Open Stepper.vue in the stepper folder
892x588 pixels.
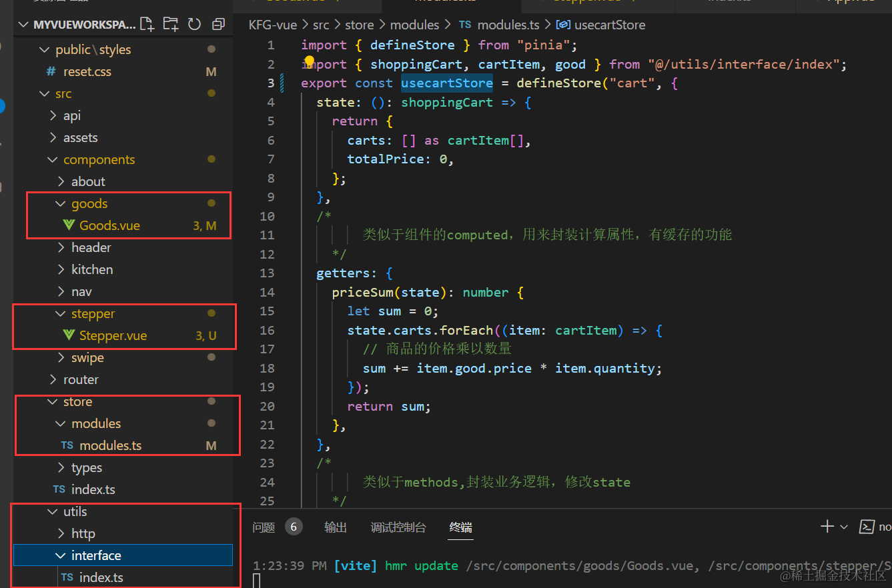[x=113, y=335]
